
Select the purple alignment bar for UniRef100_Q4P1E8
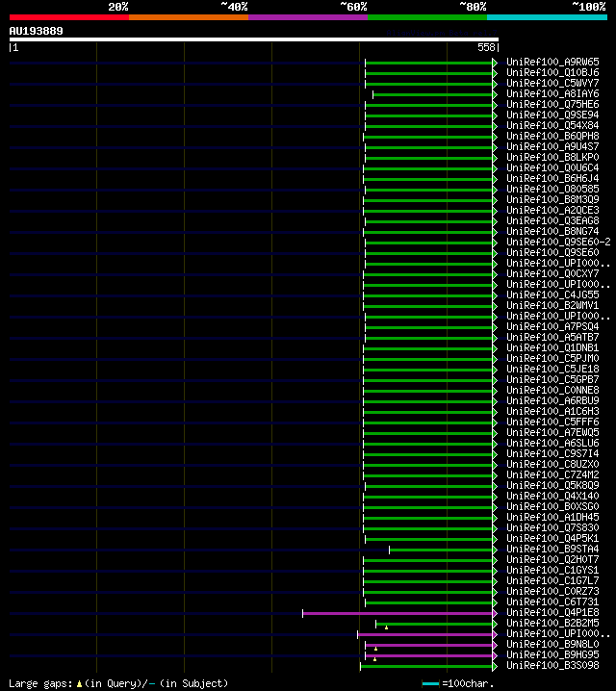(x=398, y=613)
